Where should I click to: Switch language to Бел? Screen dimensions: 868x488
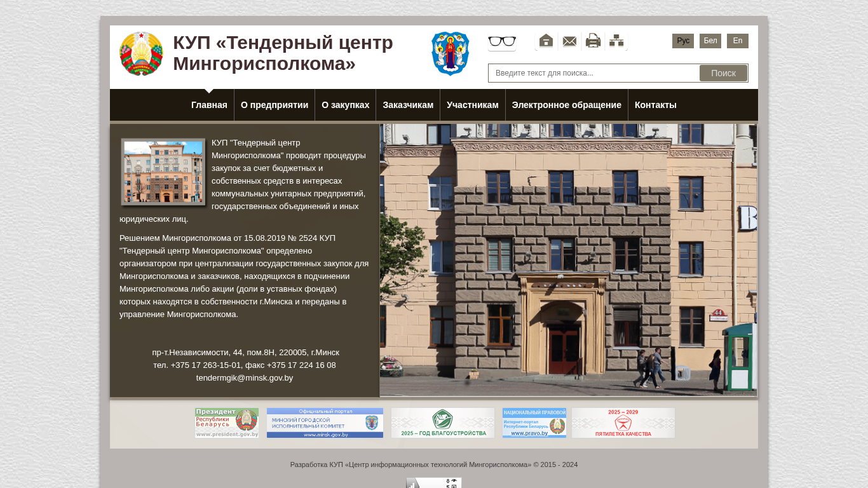[710, 41]
